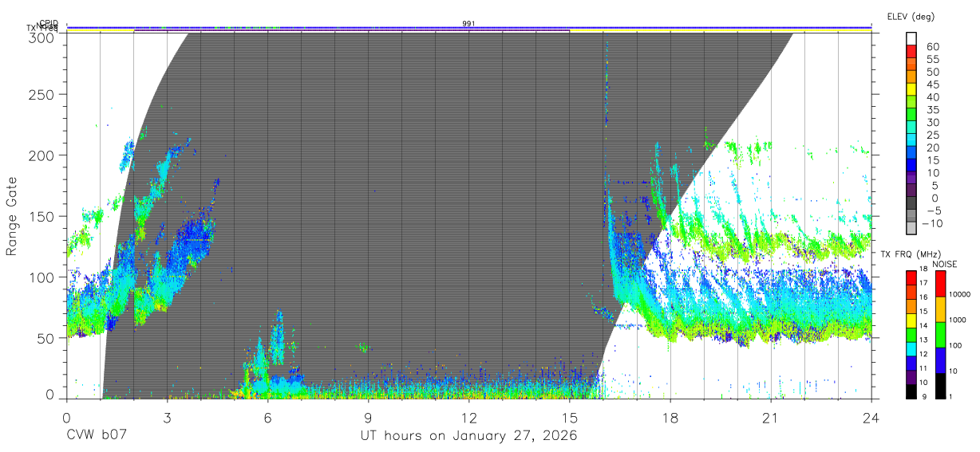Image resolution: width=980 pixels, height=452 pixels.
Task: Select the 250 range gate tick label
Action: [x=42, y=94]
